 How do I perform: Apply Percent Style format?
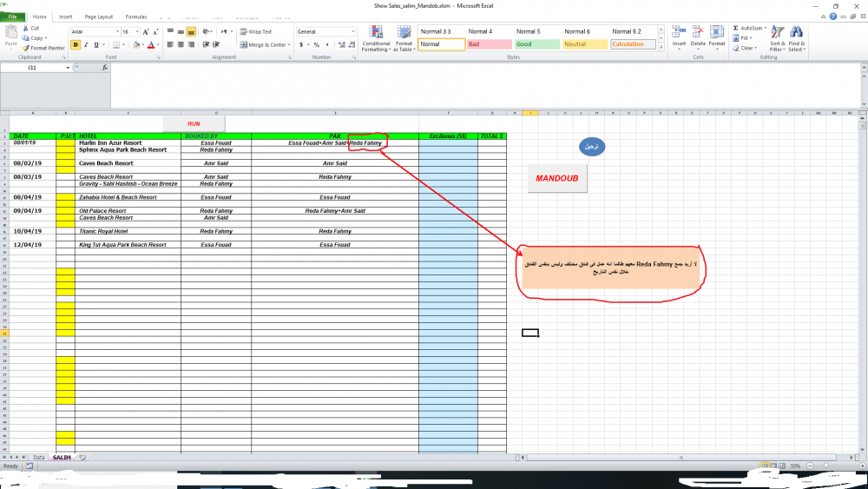click(x=317, y=45)
